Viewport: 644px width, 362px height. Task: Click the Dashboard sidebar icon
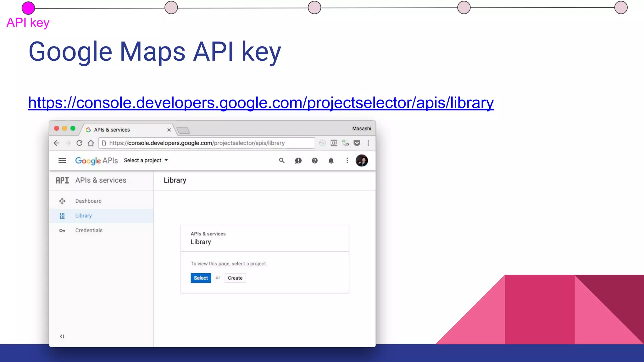point(62,201)
